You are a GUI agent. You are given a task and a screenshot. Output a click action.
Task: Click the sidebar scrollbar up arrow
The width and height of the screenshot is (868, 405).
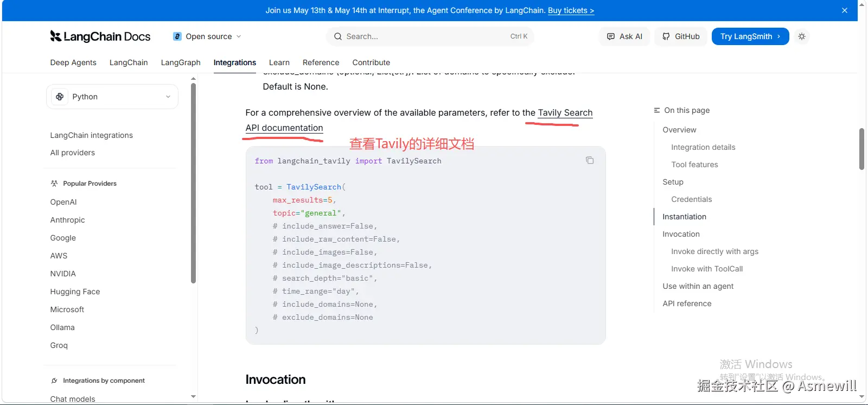pos(193,79)
